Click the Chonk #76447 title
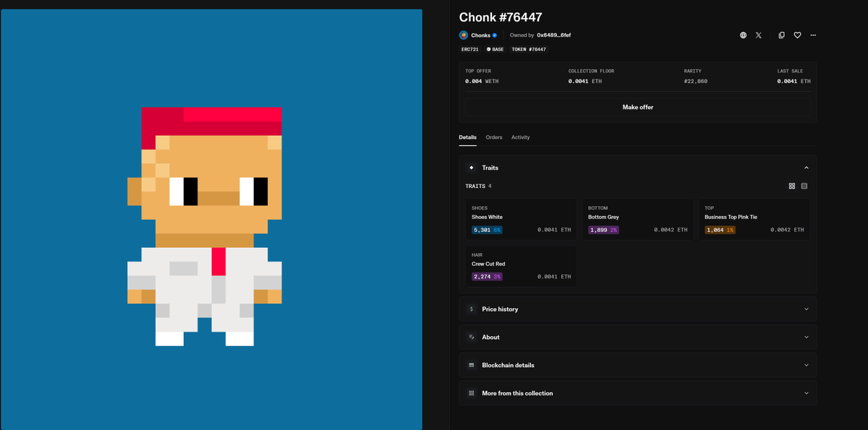Image resolution: width=868 pixels, height=430 pixels. (501, 17)
